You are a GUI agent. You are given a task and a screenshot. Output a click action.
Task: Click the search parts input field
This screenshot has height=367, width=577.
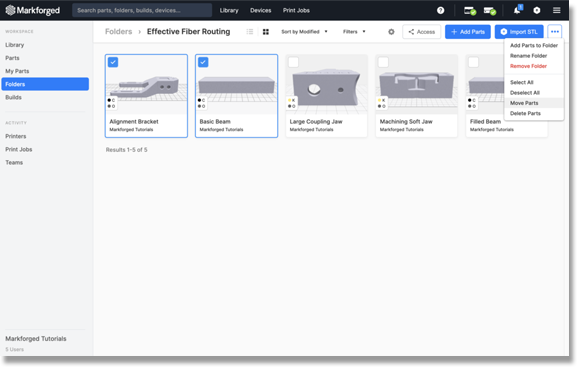pos(142,10)
